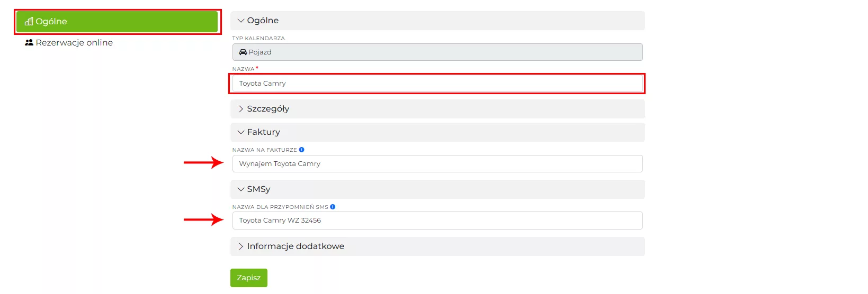Click the people icon beside Rezerwacje online
The image size is (868, 294).
click(29, 43)
